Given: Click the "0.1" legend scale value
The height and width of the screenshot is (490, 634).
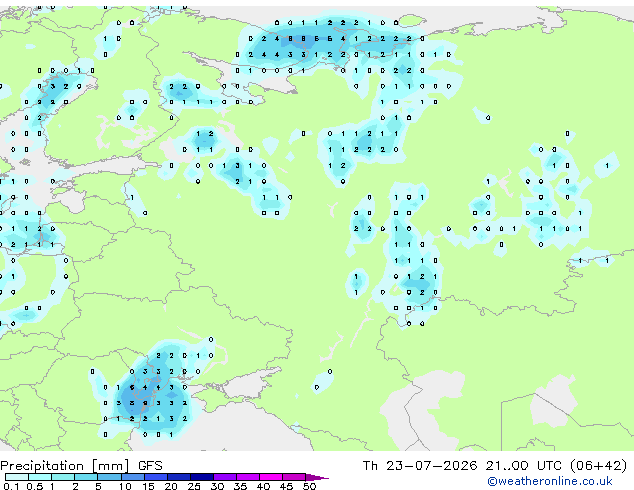Looking at the screenshot, I should tap(11, 486).
